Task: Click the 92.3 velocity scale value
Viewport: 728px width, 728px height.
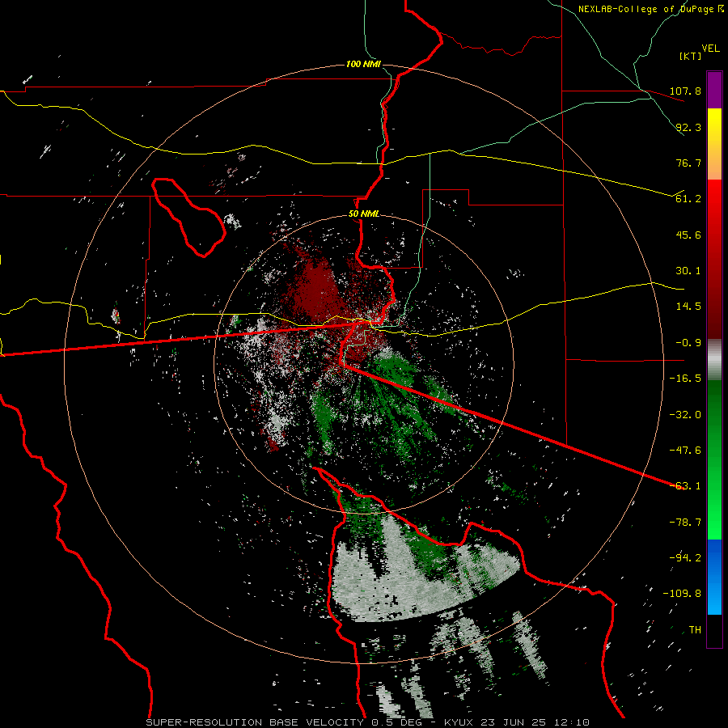Action: (x=688, y=127)
